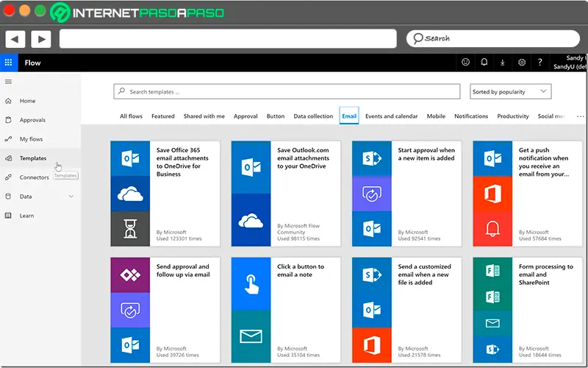Open the app launcher waffle icon

click(x=9, y=63)
